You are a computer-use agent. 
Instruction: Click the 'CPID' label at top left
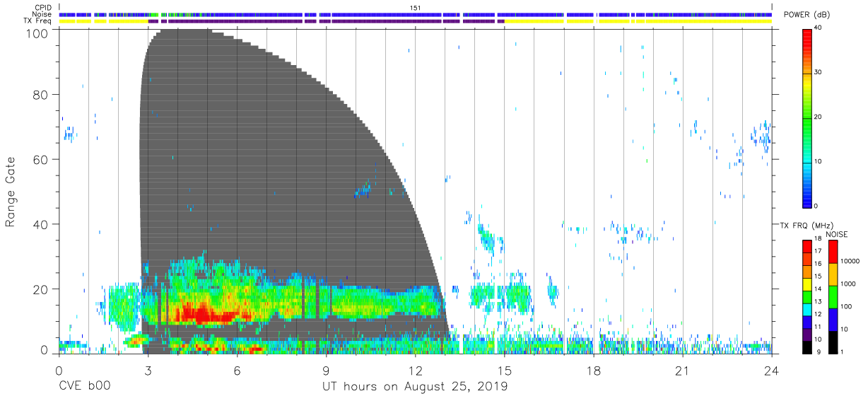coord(42,7)
